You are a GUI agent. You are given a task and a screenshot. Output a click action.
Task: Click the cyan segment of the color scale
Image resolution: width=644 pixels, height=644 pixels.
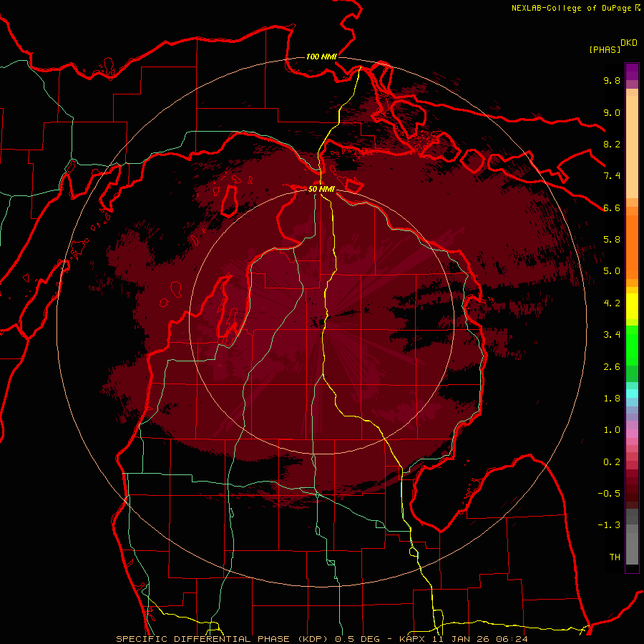point(632,394)
